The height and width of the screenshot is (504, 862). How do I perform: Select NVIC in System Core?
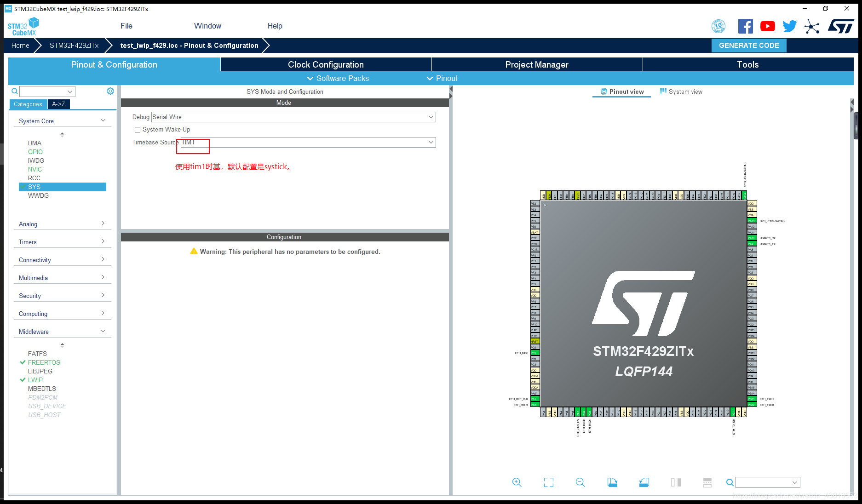pyautogui.click(x=35, y=169)
